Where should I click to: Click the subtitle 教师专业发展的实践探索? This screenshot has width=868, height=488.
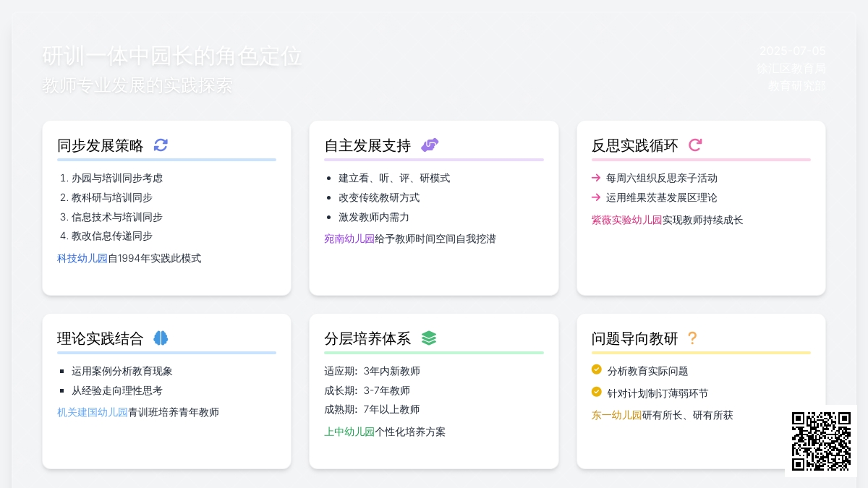pyautogui.click(x=137, y=85)
